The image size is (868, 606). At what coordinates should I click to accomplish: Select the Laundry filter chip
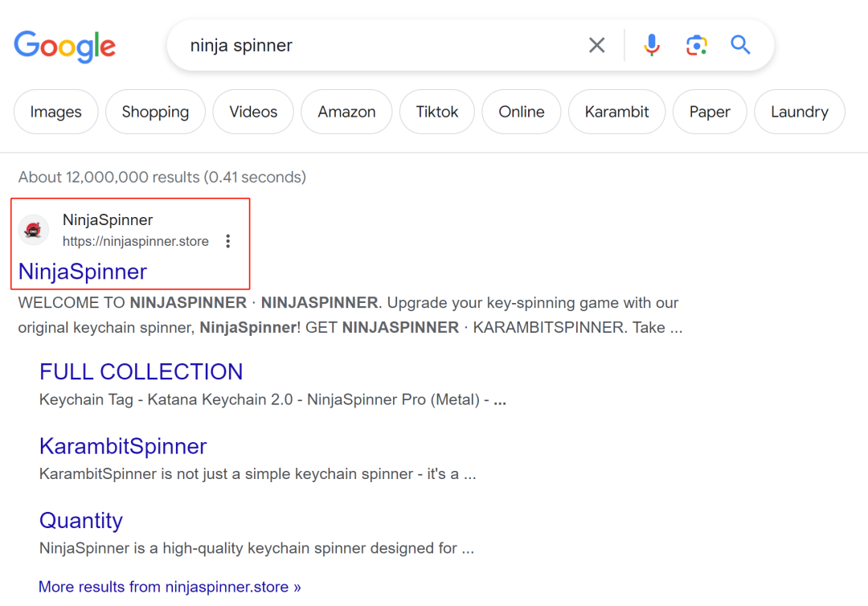pyautogui.click(x=799, y=112)
